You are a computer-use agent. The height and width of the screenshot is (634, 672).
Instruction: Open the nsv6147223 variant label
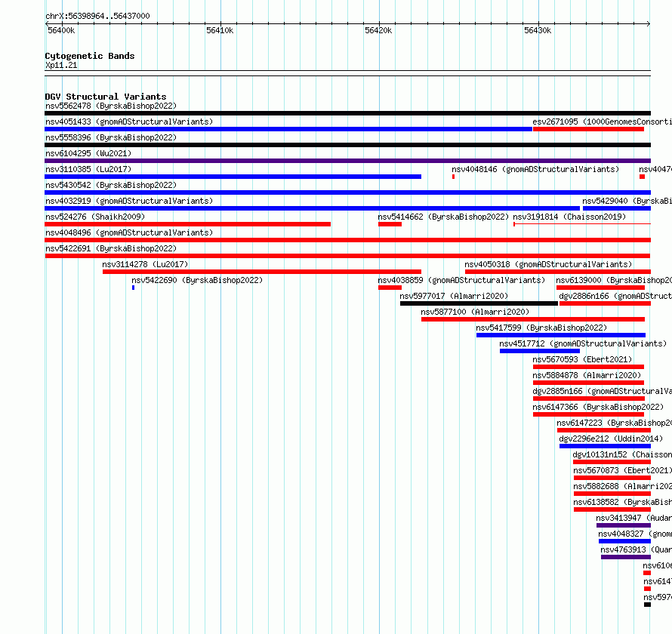point(614,423)
